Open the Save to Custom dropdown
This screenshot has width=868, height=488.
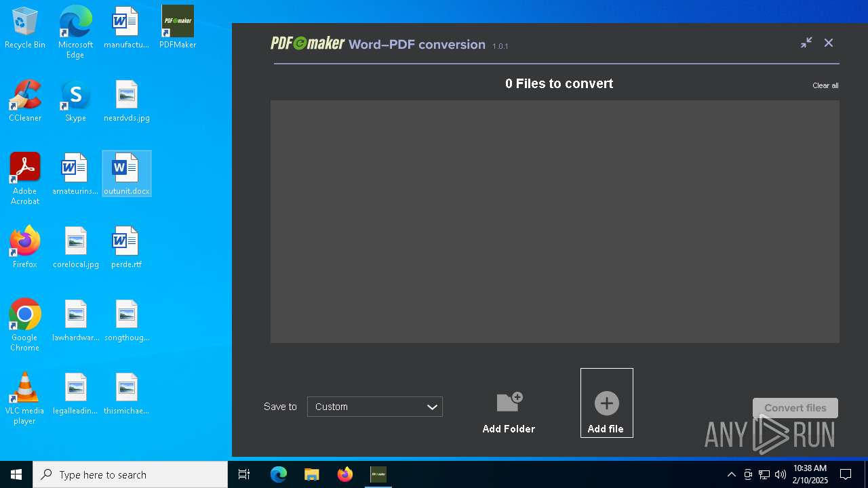click(x=375, y=407)
